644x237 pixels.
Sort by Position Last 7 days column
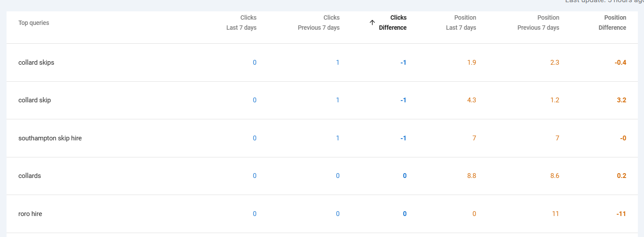461,23
